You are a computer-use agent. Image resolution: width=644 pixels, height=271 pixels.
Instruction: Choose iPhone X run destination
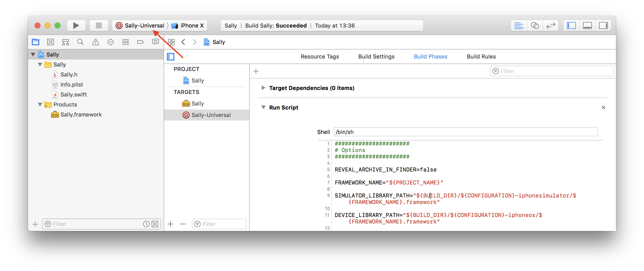pos(188,25)
